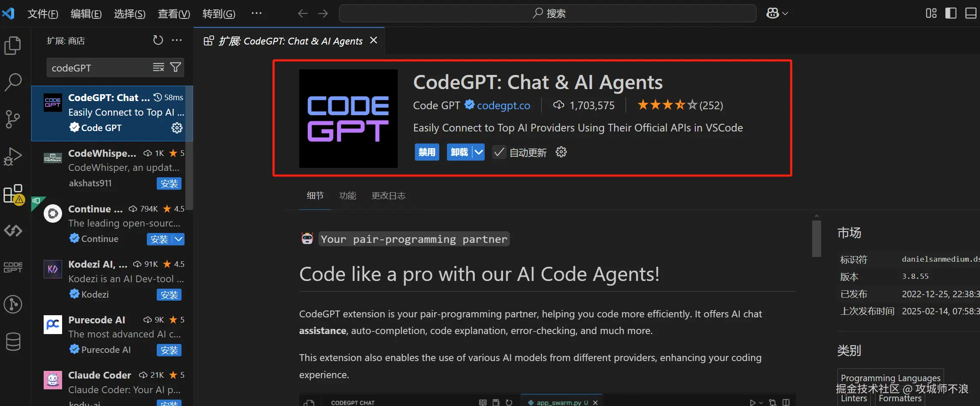
Task: Install the CodeWhisper extension
Action: click(169, 184)
